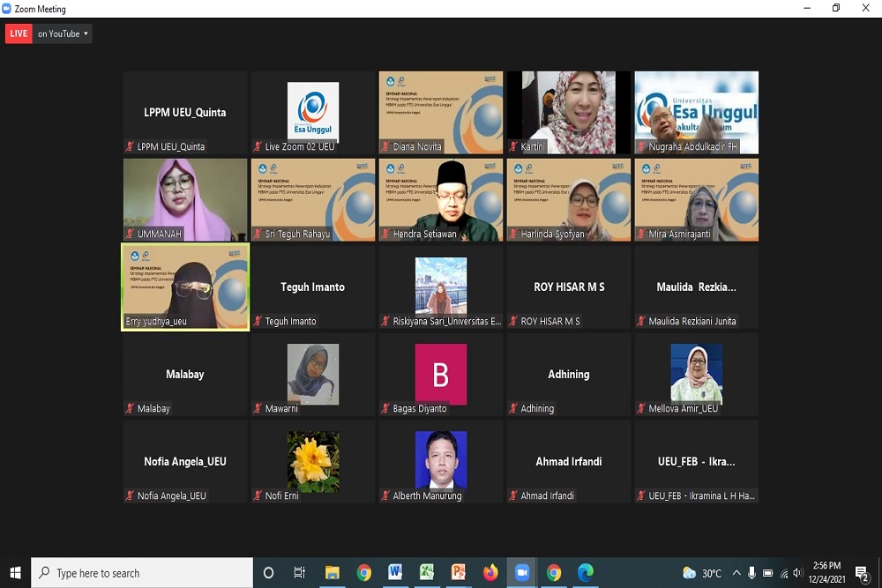Viewport: 882px width, 588px height.
Task: Open first Google Chrome taskbar icon
Action: click(364, 573)
